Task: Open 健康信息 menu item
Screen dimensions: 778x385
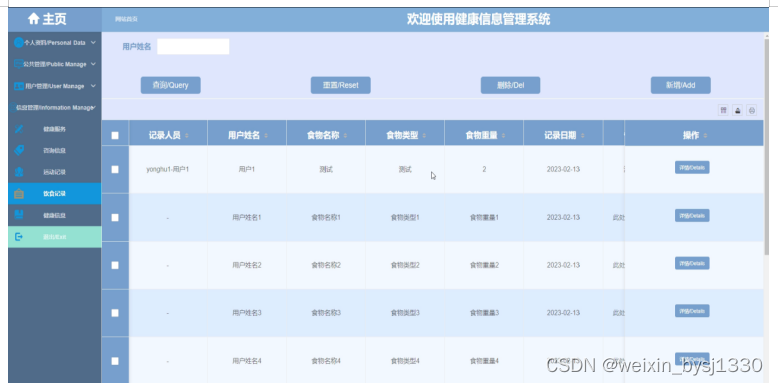Action: tap(55, 215)
